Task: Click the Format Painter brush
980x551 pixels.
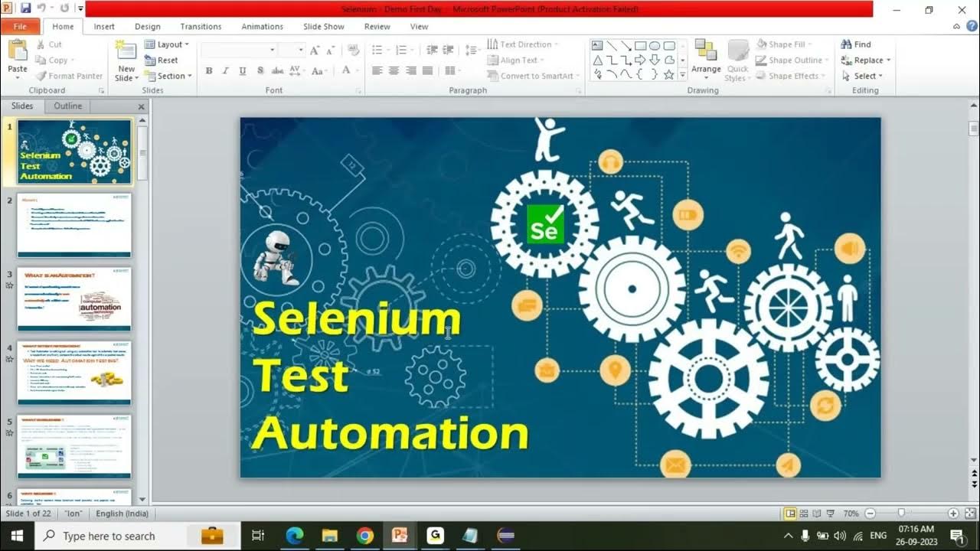Action: click(41, 76)
